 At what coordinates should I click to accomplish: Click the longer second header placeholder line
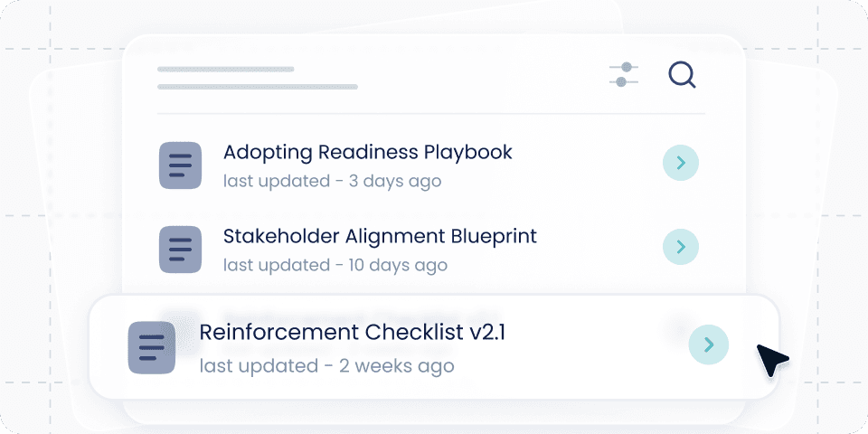tap(257, 87)
